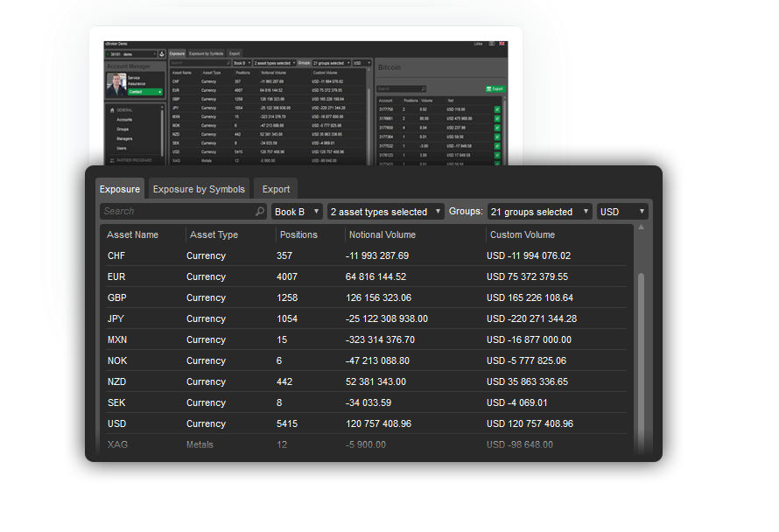Click the round icon next to the 30181 demo selector
The width and height of the screenshot is (779, 532).
coord(161,54)
